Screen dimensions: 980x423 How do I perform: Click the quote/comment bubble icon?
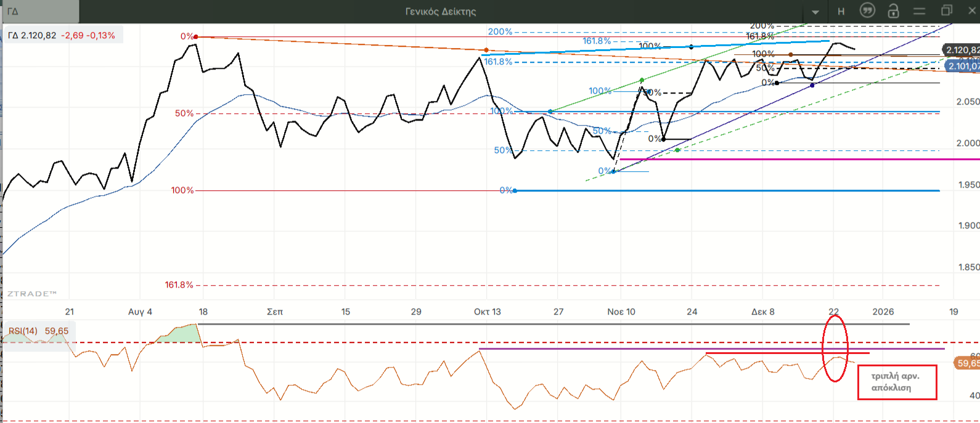867,11
